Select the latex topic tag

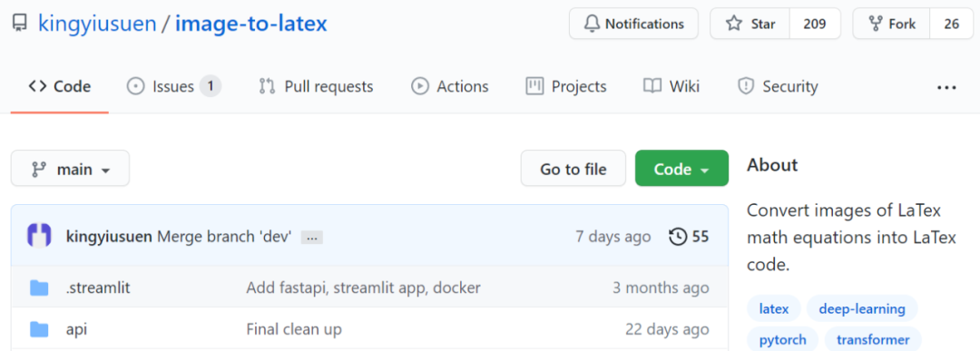pyautogui.click(x=774, y=308)
